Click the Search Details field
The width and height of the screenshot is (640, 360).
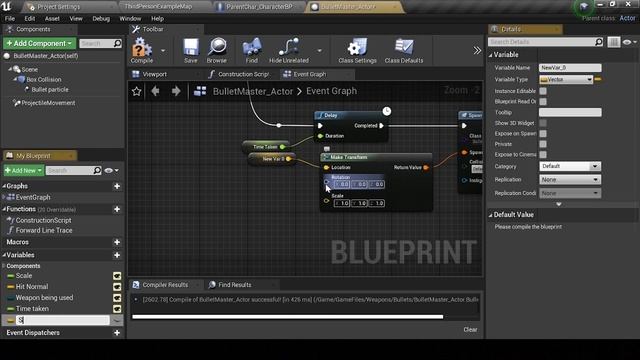[x=541, y=42]
